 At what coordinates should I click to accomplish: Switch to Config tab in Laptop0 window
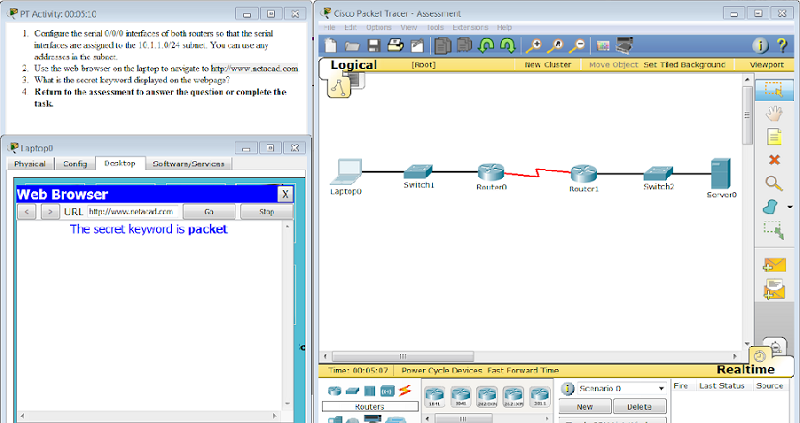75,164
